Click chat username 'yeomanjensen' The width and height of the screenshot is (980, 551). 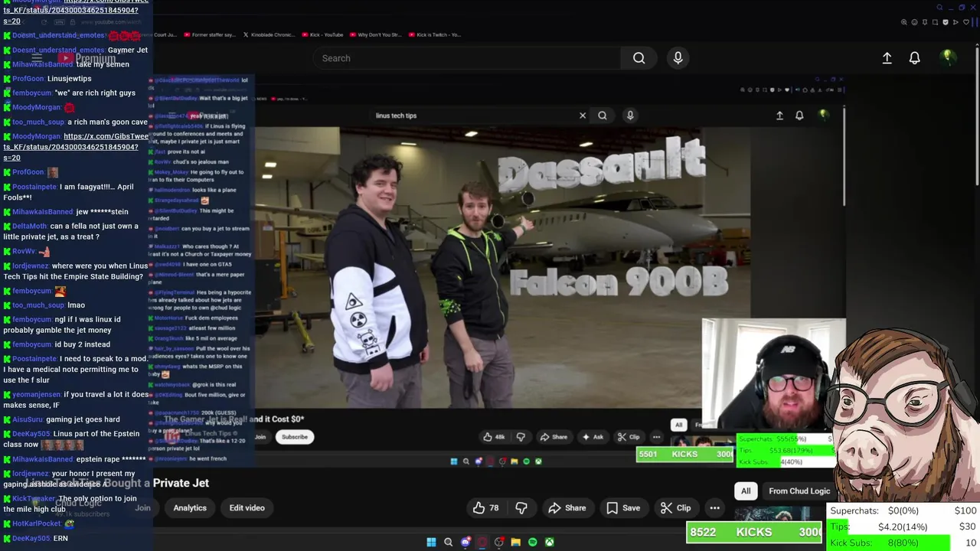[x=37, y=395]
